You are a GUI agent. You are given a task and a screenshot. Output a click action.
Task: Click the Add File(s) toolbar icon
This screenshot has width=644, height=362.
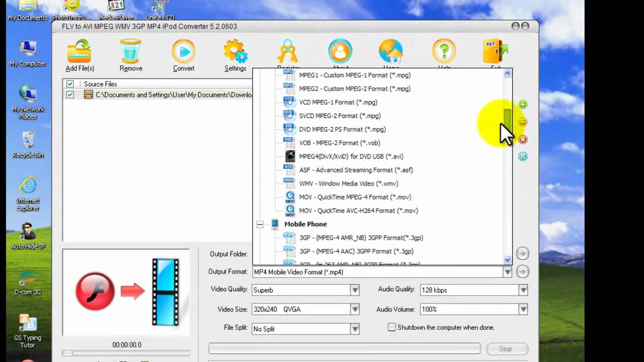[79, 51]
